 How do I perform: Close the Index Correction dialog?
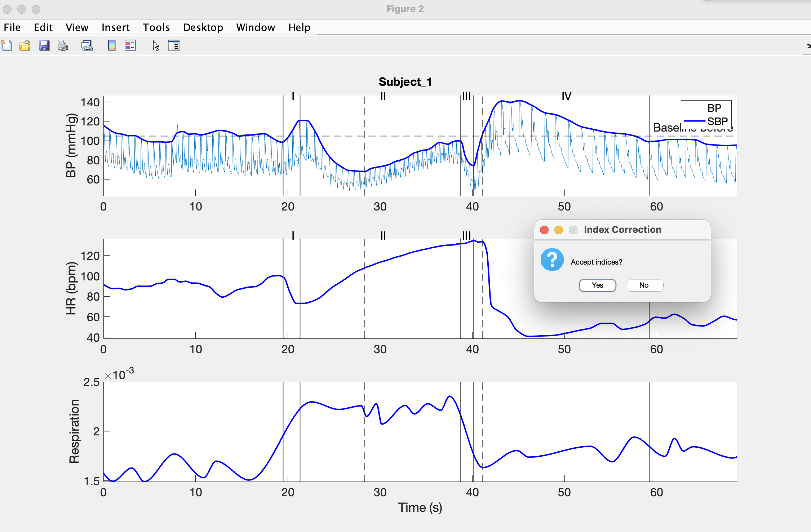pos(544,230)
